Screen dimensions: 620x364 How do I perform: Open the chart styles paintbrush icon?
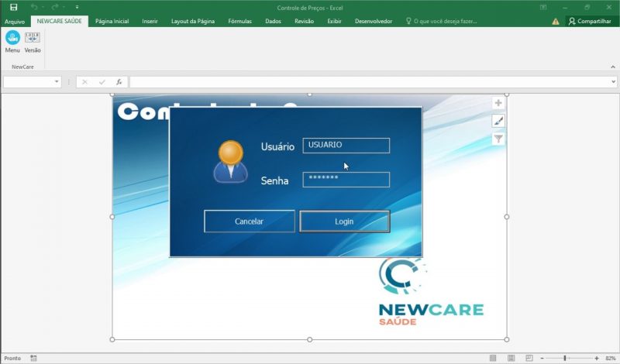498,121
